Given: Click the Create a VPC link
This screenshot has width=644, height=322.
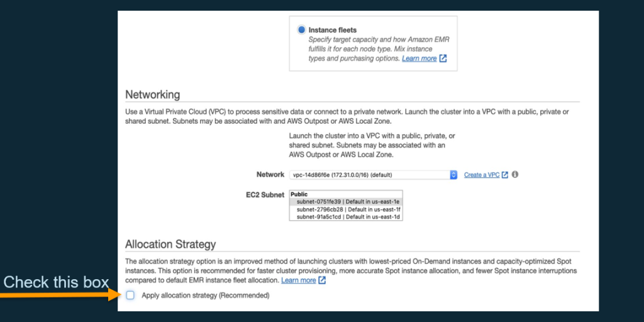Looking at the screenshot, I should point(482,175).
